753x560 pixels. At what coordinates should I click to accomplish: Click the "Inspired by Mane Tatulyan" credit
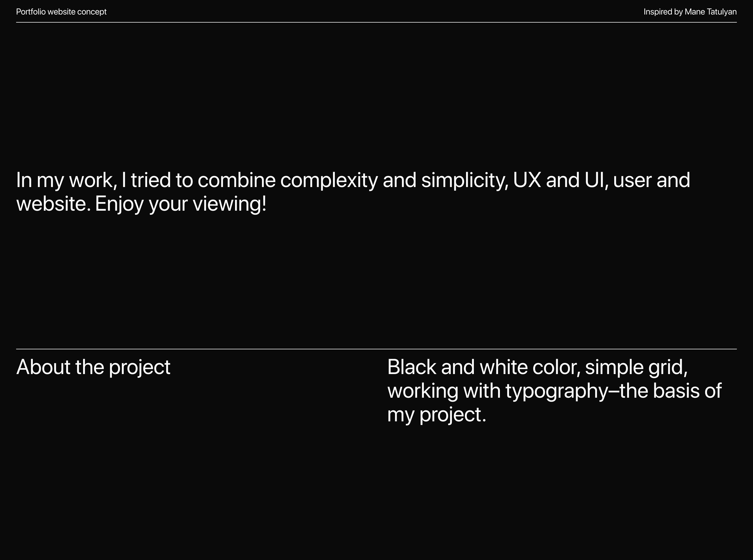point(690,12)
